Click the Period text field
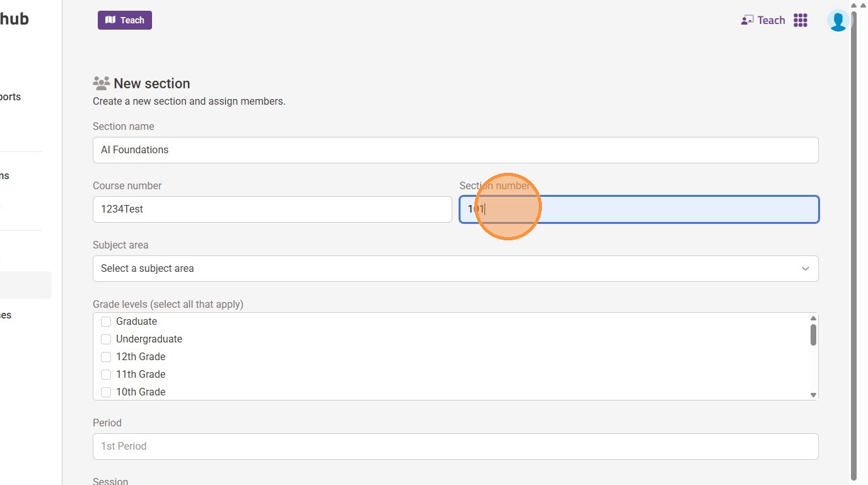The height and width of the screenshot is (485, 868). click(455, 447)
